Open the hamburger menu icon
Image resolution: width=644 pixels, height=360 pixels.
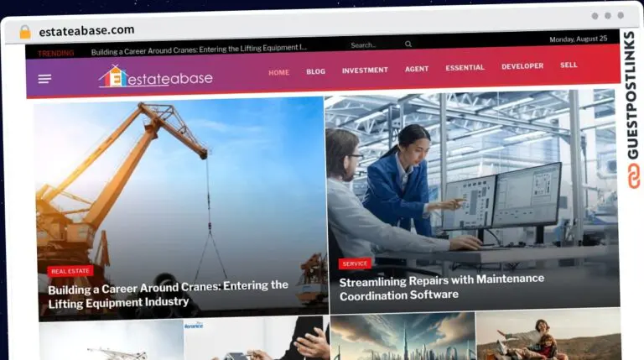point(44,79)
